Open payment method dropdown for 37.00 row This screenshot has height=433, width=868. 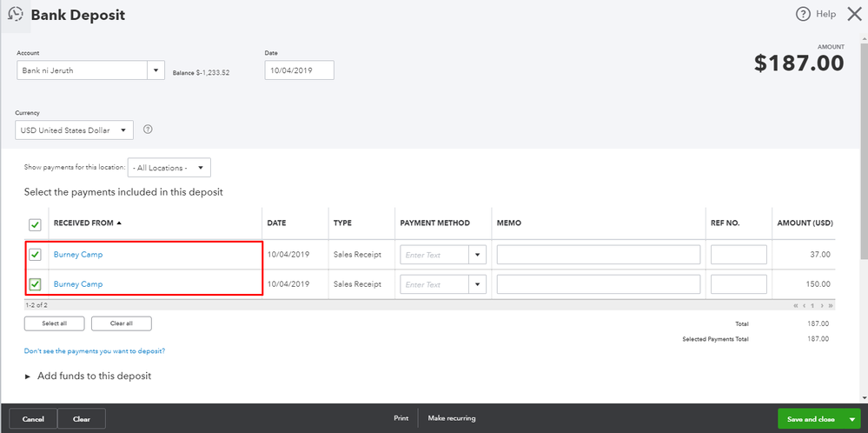point(477,255)
